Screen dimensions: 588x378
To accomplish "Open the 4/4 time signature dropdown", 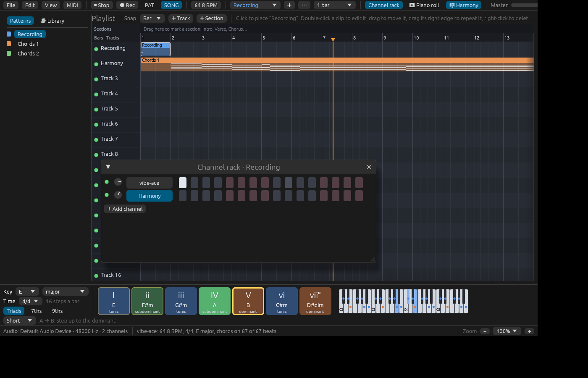I will point(30,301).
